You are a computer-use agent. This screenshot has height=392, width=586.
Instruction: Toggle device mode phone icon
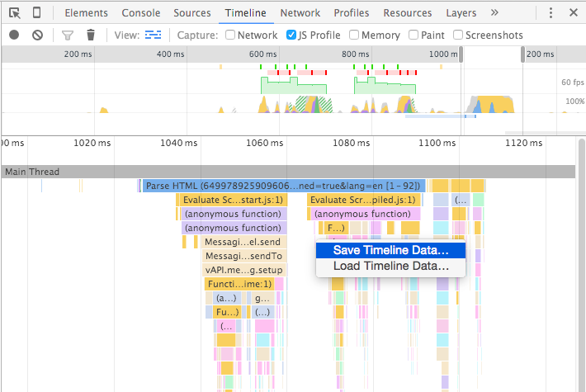37,13
